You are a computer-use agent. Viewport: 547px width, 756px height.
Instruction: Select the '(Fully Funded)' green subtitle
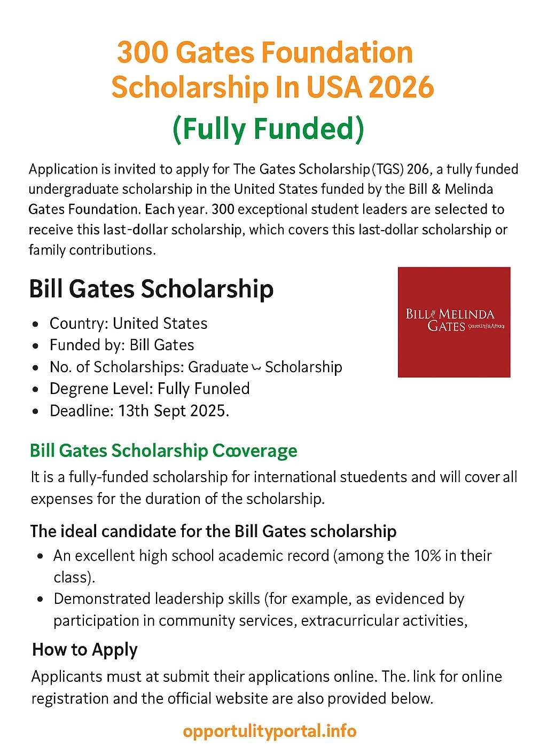click(268, 129)
